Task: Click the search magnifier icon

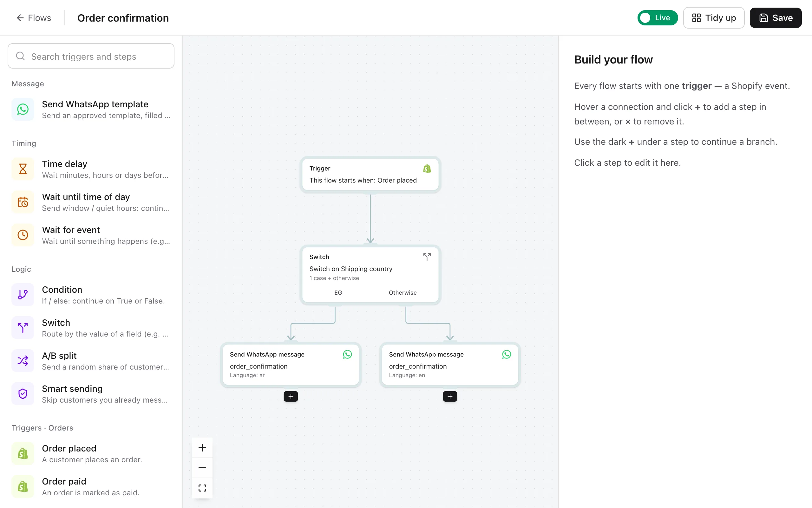Action: point(21,56)
